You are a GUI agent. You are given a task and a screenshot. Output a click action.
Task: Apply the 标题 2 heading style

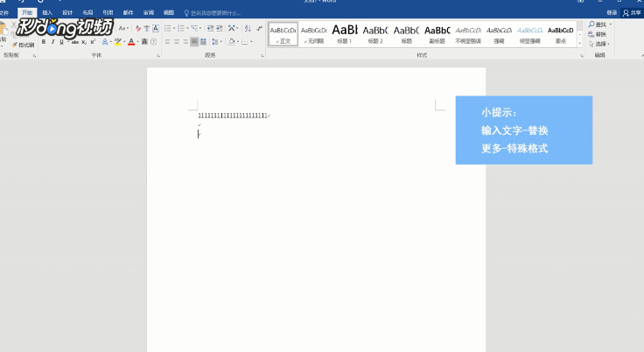click(x=375, y=34)
